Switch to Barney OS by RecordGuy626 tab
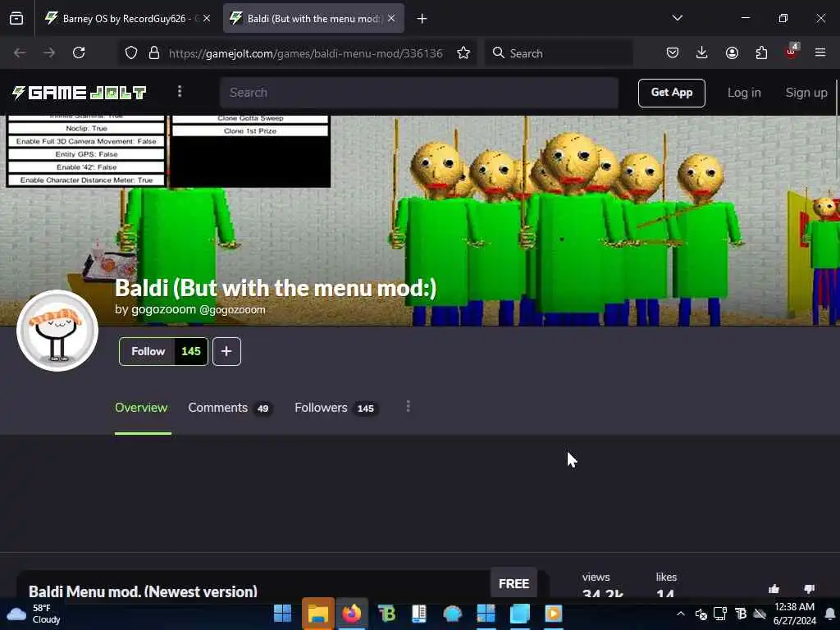840x630 pixels. pos(127,19)
